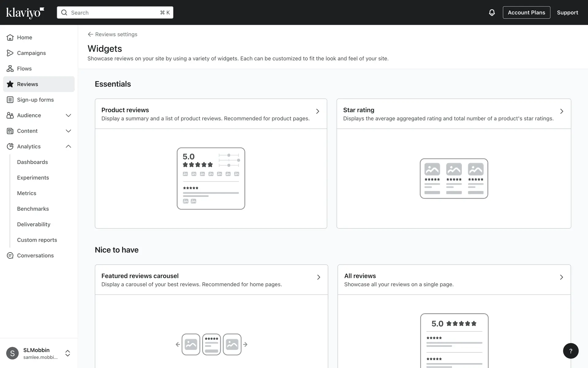Click the Klaviyo logo
Image resolution: width=588 pixels, height=368 pixels.
25,13
